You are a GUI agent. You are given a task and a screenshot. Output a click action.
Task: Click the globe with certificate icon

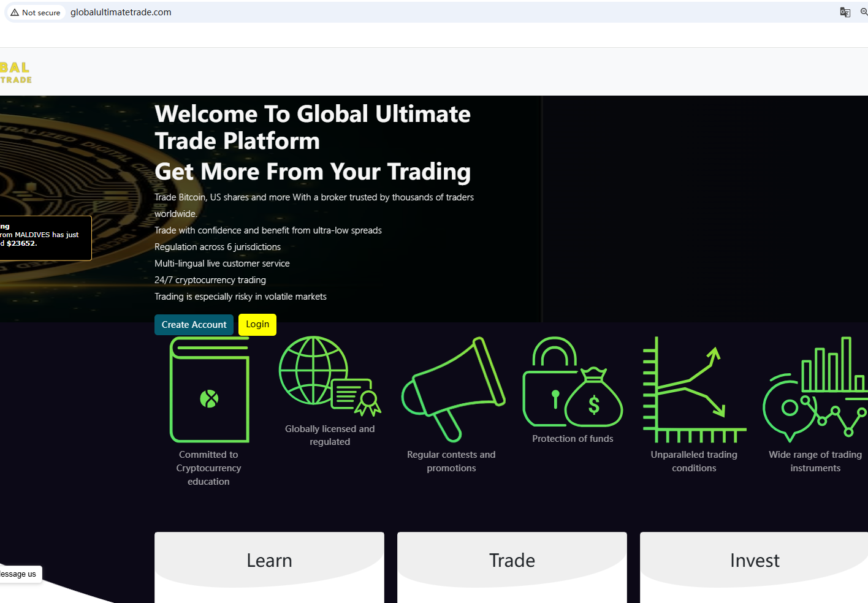click(329, 376)
